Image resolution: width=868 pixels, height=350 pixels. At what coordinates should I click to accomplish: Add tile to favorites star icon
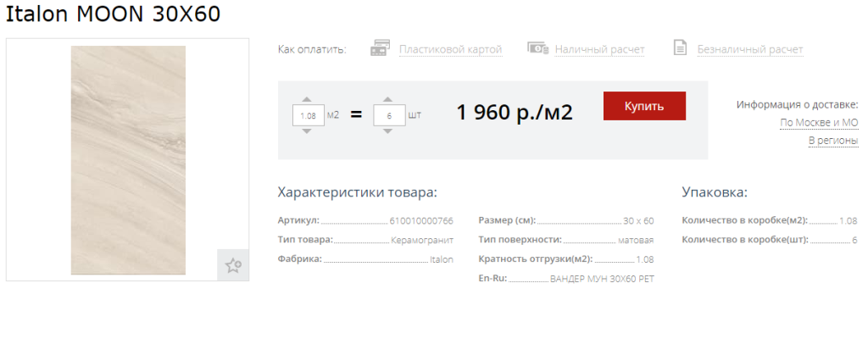tap(233, 265)
